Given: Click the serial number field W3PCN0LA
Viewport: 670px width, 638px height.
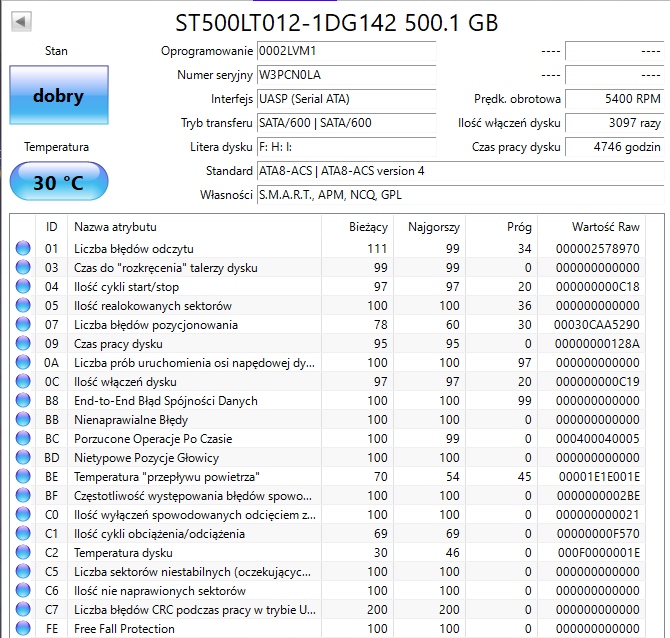Looking at the screenshot, I should click(347, 75).
